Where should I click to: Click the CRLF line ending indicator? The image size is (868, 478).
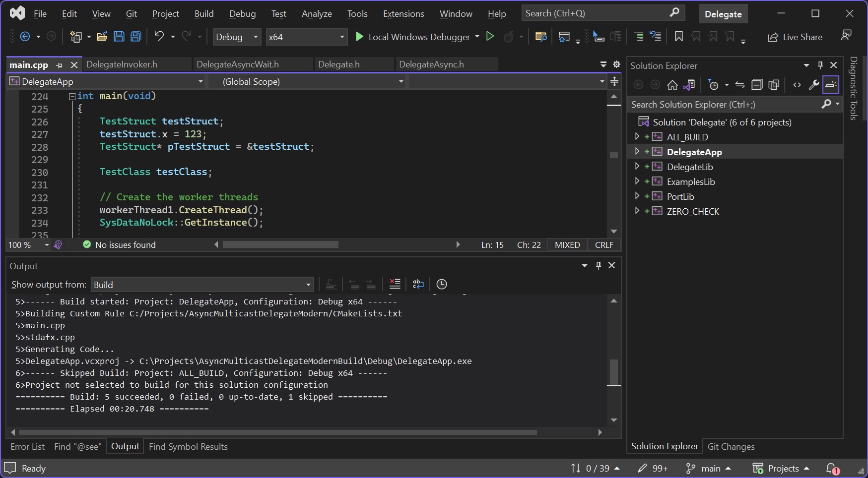[x=604, y=245]
